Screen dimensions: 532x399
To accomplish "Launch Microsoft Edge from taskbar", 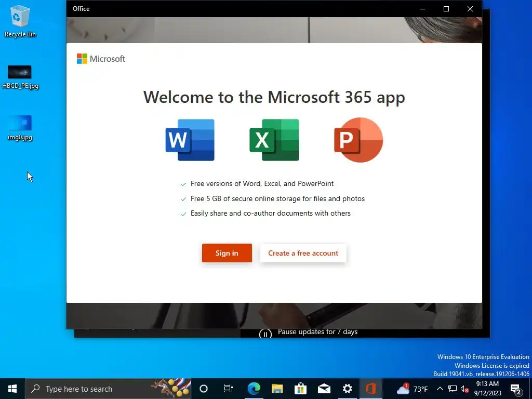I will pyautogui.click(x=254, y=389).
